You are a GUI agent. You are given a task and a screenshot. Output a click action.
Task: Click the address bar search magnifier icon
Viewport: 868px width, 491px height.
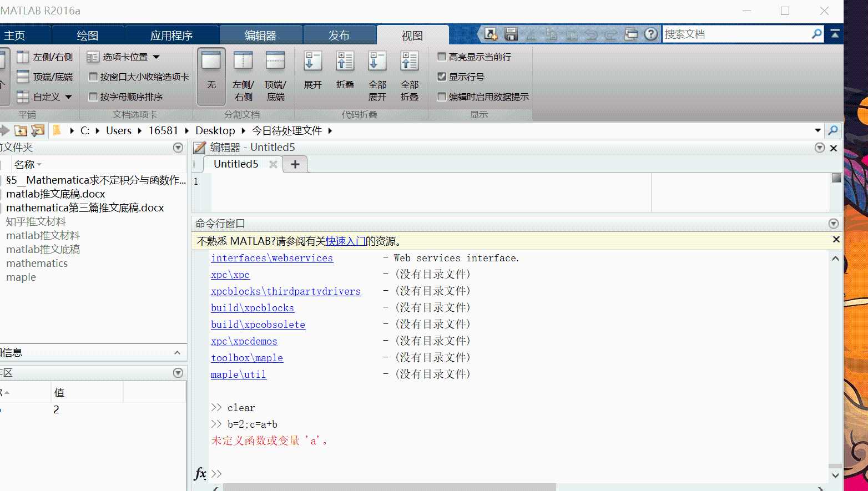click(x=833, y=130)
